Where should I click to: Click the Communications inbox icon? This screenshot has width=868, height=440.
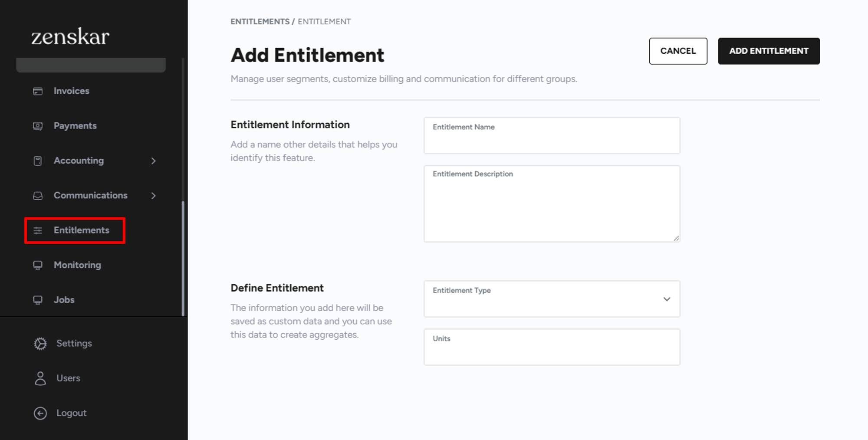(x=38, y=196)
